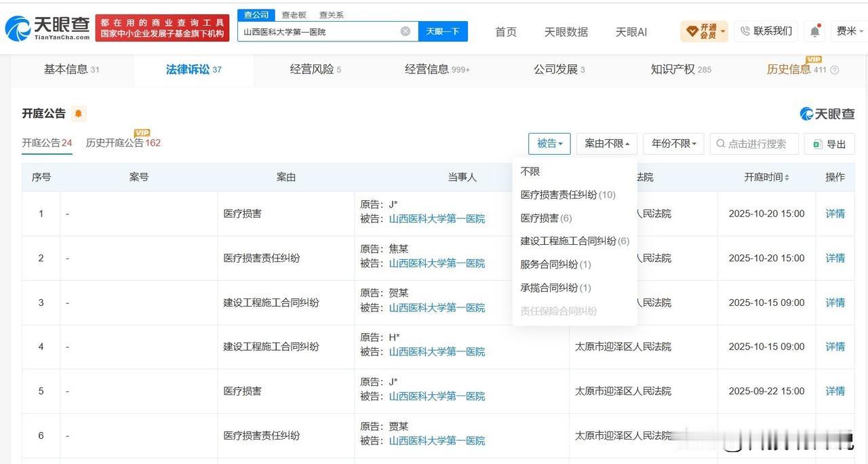Click 详情 link for row 1
This screenshot has height=464, width=868.
(x=835, y=214)
